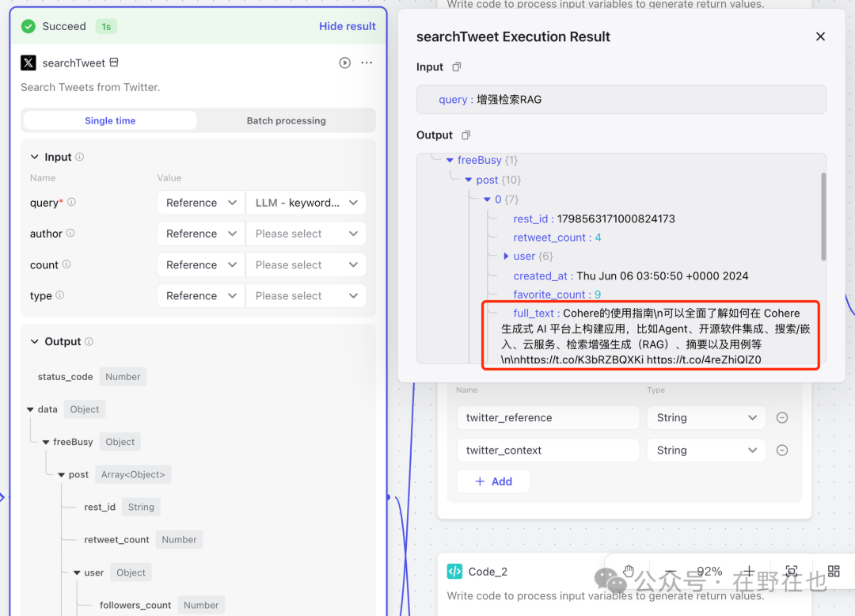Remove the twitter_reference variable row
The image size is (855, 616).
pyautogui.click(x=782, y=417)
